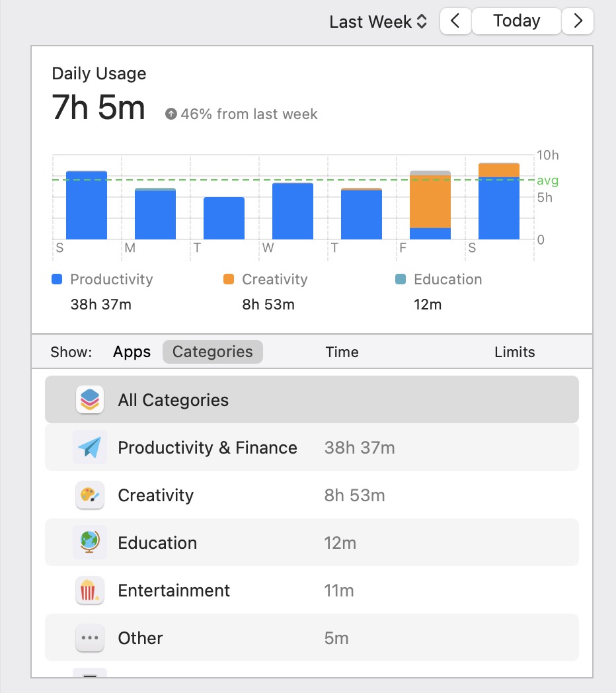The width and height of the screenshot is (616, 693).
Task: Switch to the Apps view
Action: coord(132,352)
